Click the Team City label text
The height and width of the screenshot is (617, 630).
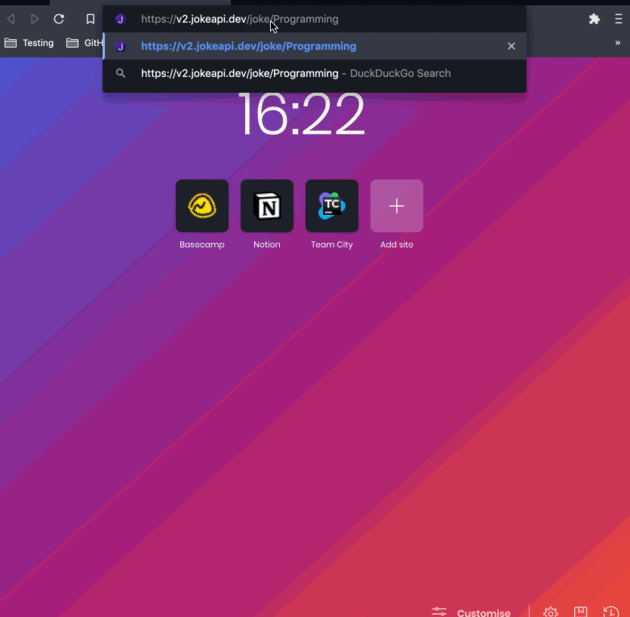tap(332, 245)
